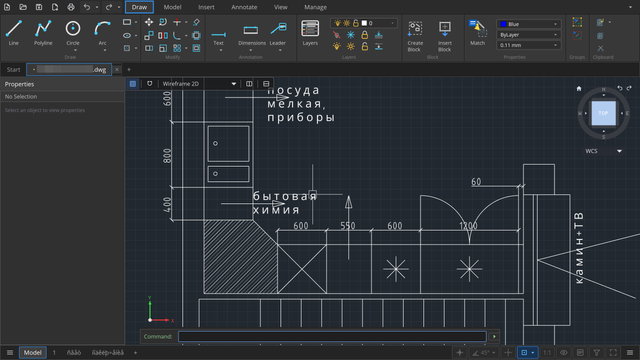The height and width of the screenshot is (360, 640).
Task: Select the Fillet tool
Action: tap(177, 36)
